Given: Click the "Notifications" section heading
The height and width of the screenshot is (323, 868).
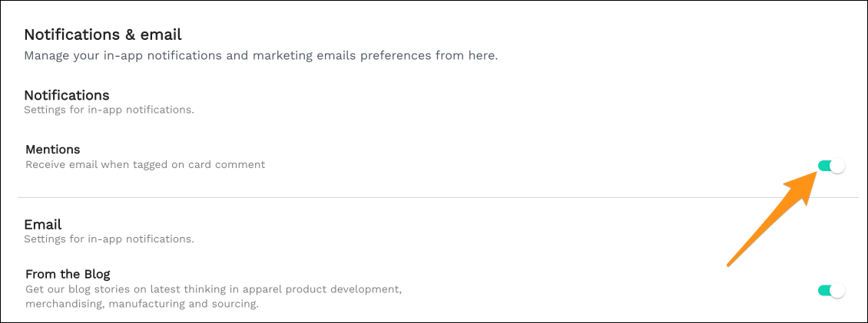Looking at the screenshot, I should pyautogui.click(x=67, y=95).
